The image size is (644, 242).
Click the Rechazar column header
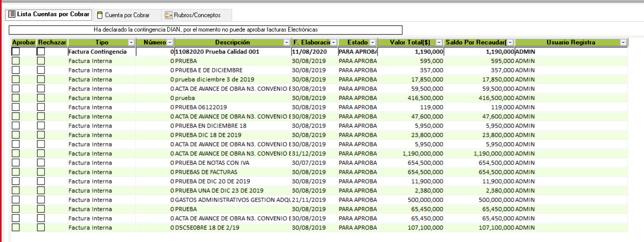click(x=52, y=42)
